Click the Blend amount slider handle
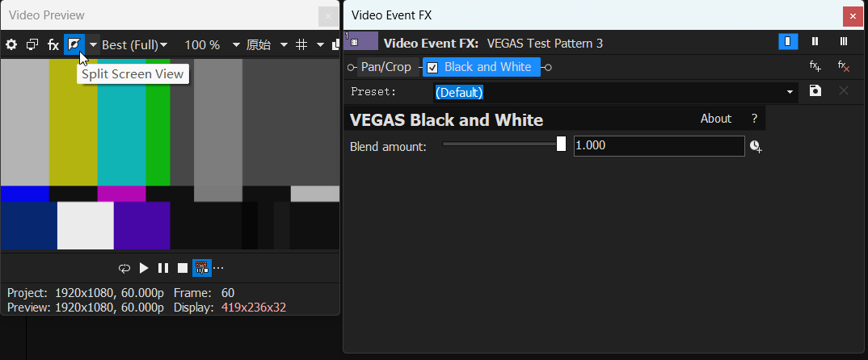This screenshot has height=360, width=868. click(x=562, y=144)
